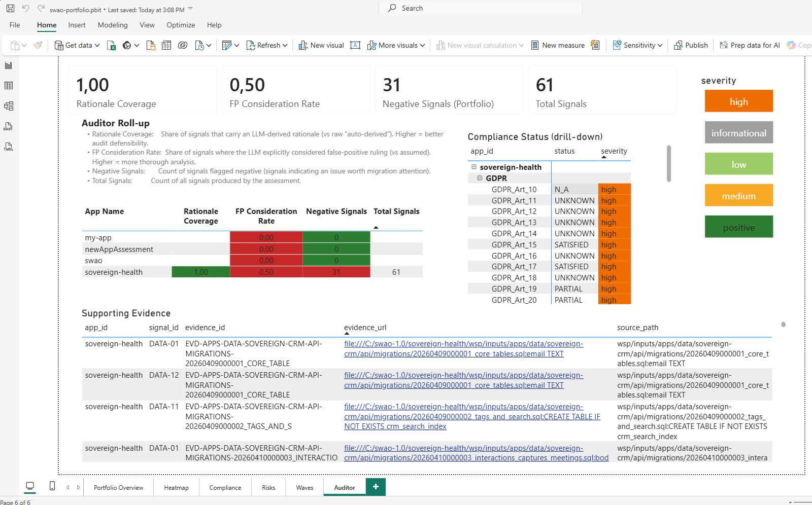Image resolution: width=812 pixels, height=505 pixels.
Task: Open DAX query view in left sidebar
Action: 9,126
